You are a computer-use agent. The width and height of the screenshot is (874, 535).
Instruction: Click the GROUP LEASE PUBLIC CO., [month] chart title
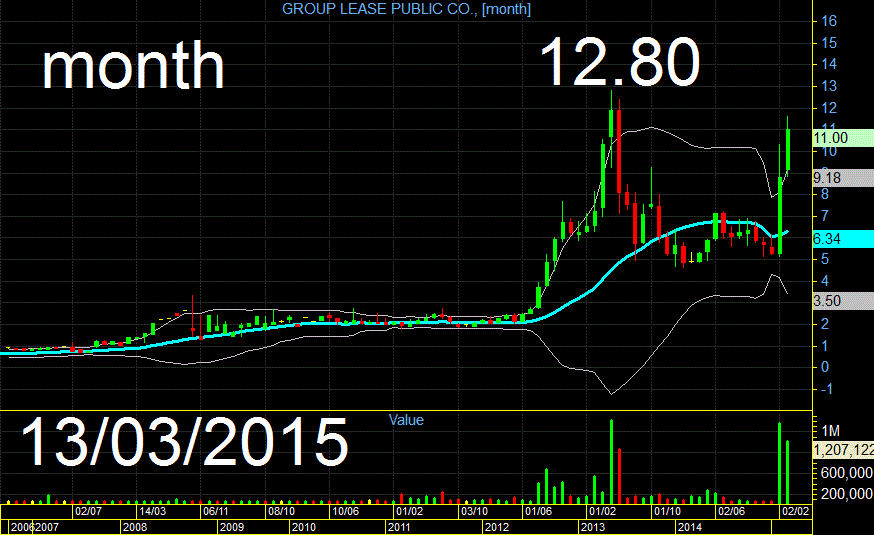pos(406,9)
